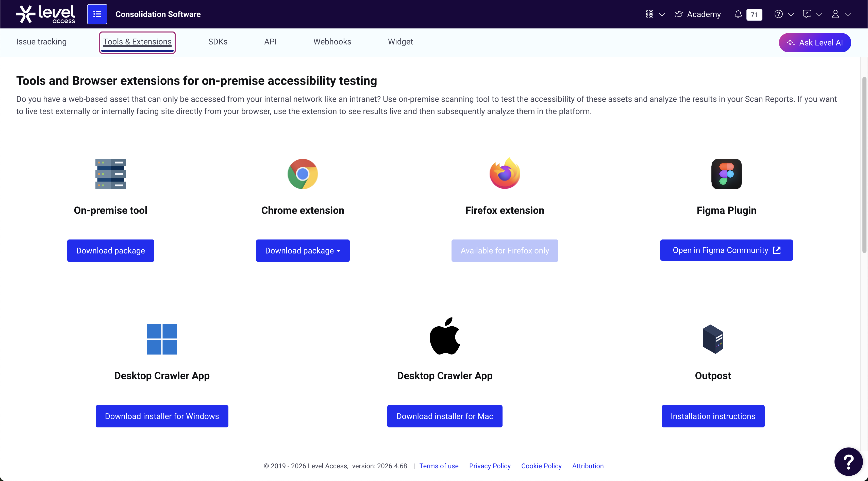
Task: Click the help question mark icon in header
Action: pos(778,14)
